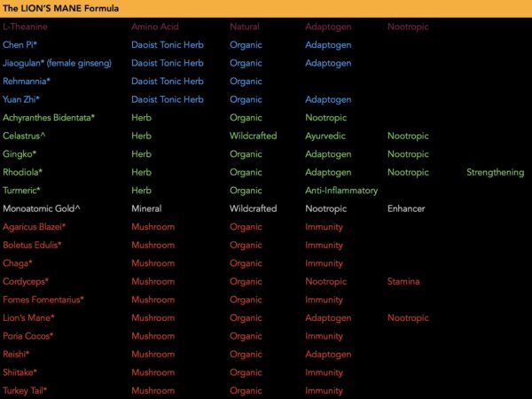Viewport: 532px width, 399px height.
Task: Select the Jiaogulan (female ginseng) entry
Action: pos(57,63)
